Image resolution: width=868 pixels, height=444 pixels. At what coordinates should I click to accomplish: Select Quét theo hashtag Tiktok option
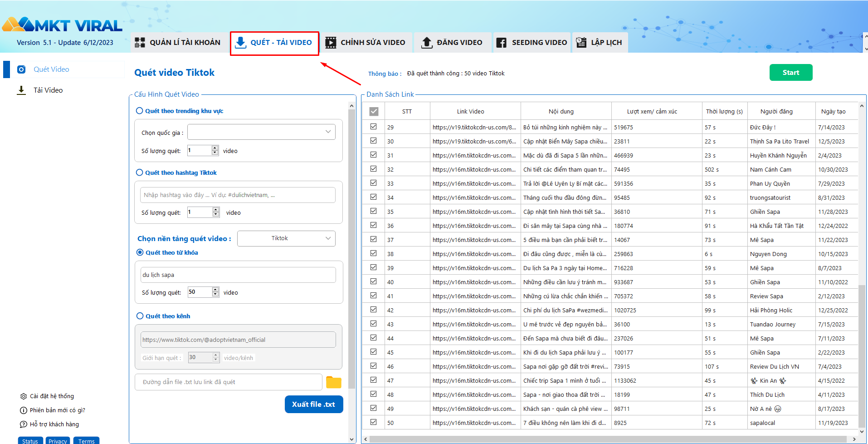click(x=140, y=173)
